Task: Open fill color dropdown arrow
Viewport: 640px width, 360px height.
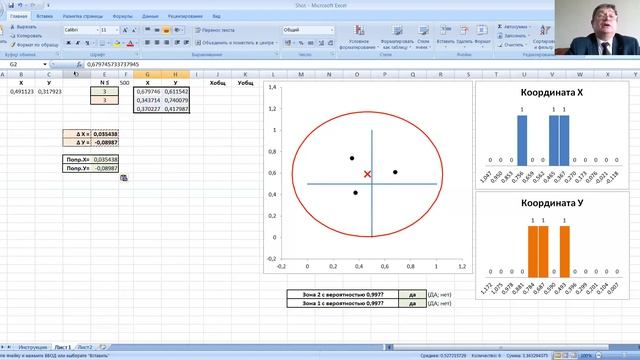Action: click(123, 43)
